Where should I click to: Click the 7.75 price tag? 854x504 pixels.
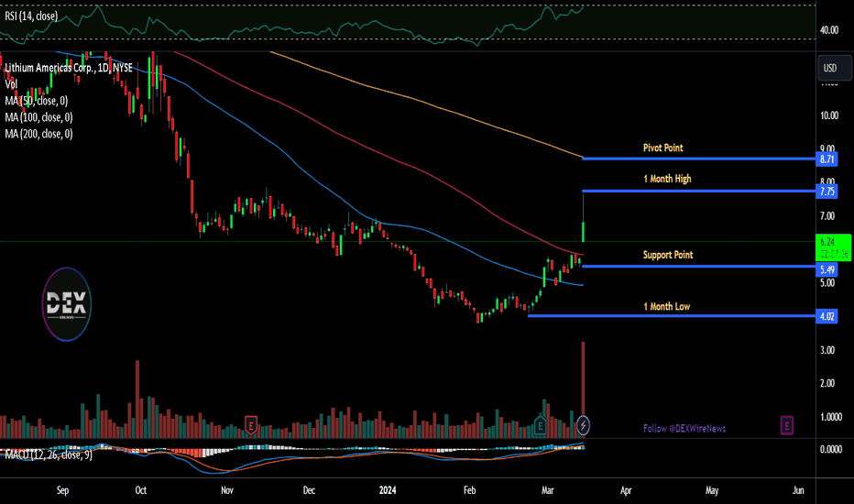tap(827, 192)
